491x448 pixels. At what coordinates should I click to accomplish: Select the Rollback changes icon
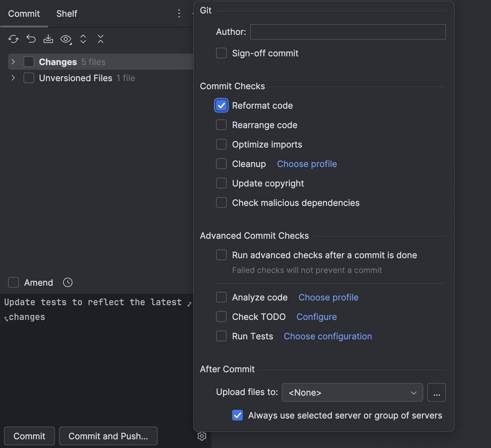31,39
